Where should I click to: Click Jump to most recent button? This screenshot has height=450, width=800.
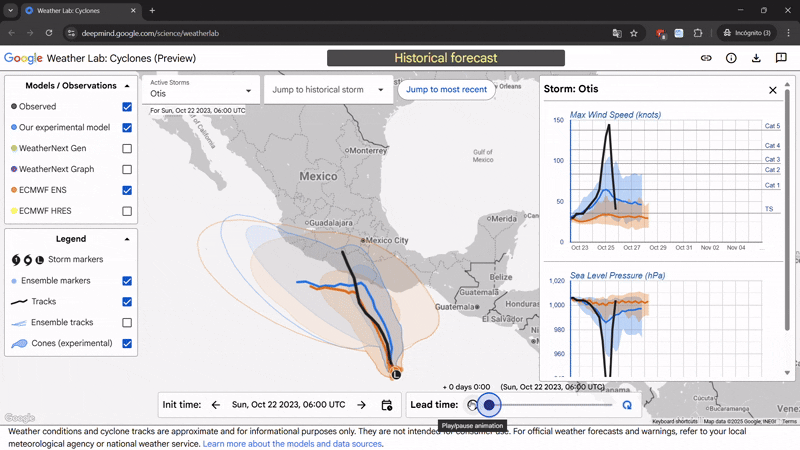[446, 90]
